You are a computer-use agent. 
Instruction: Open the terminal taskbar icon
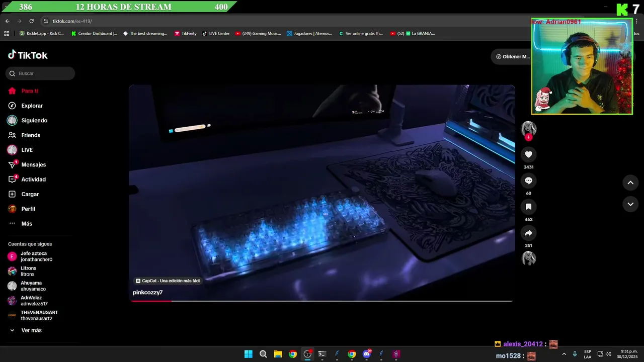322,354
